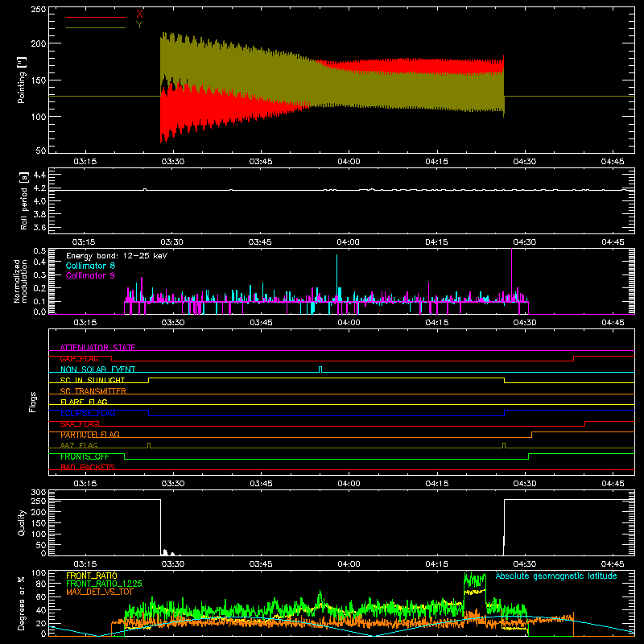This screenshot has height=644, width=644.
Task: Click the cyan 'Collimator 8' legend entry
Action: point(90,266)
